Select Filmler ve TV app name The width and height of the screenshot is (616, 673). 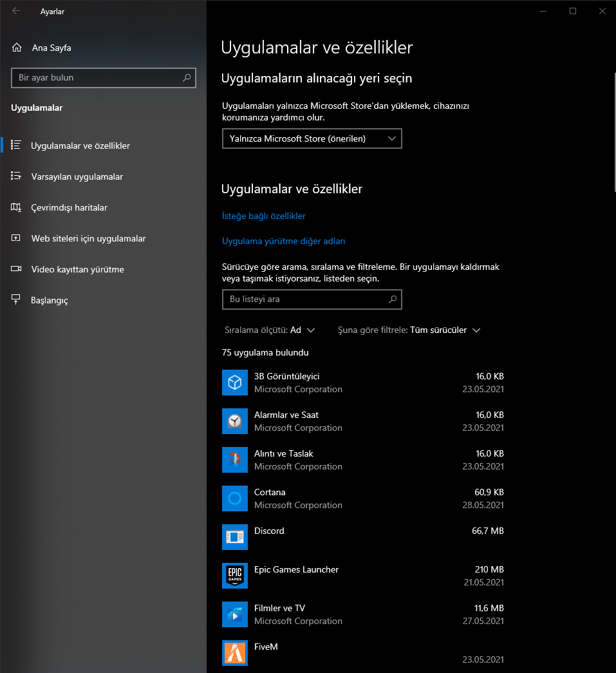(x=279, y=608)
